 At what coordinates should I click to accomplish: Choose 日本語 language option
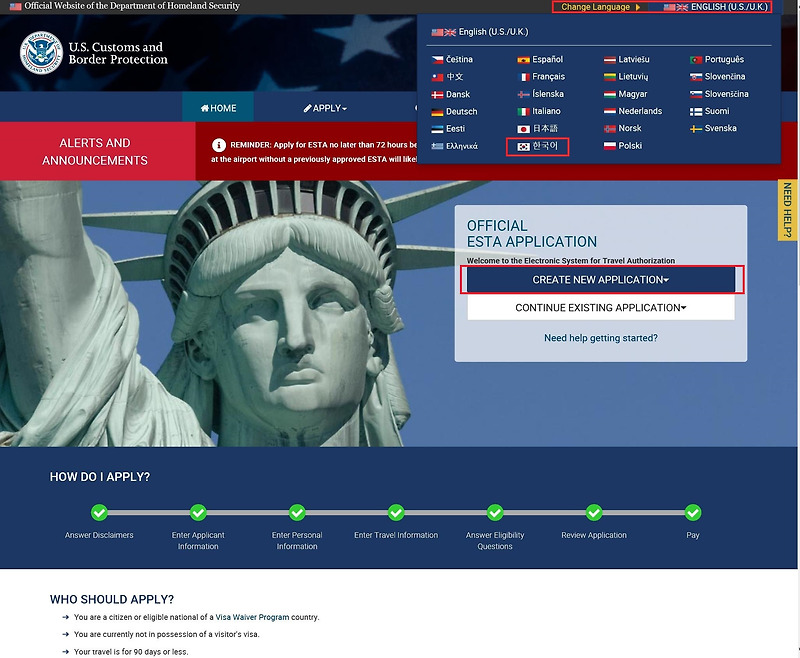point(537,129)
